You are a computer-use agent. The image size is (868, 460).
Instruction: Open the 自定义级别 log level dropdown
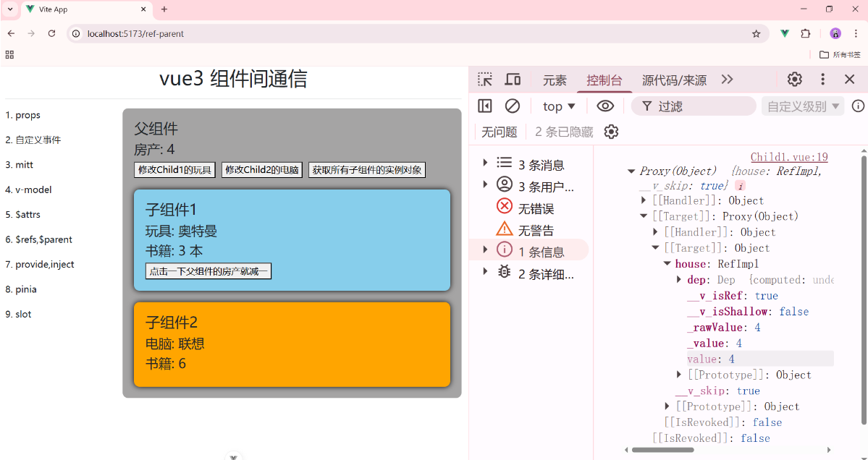pyautogui.click(x=803, y=106)
